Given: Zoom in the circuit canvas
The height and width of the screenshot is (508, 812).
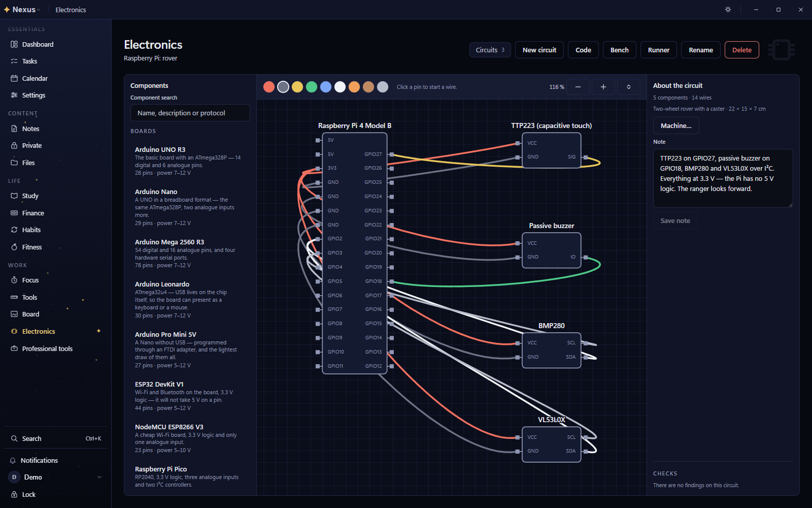Looking at the screenshot, I should coord(603,87).
